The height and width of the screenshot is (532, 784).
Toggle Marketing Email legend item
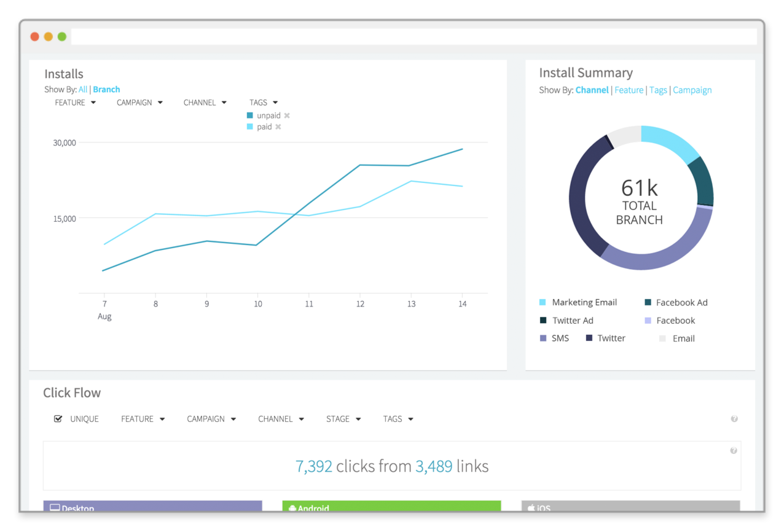coord(584,302)
